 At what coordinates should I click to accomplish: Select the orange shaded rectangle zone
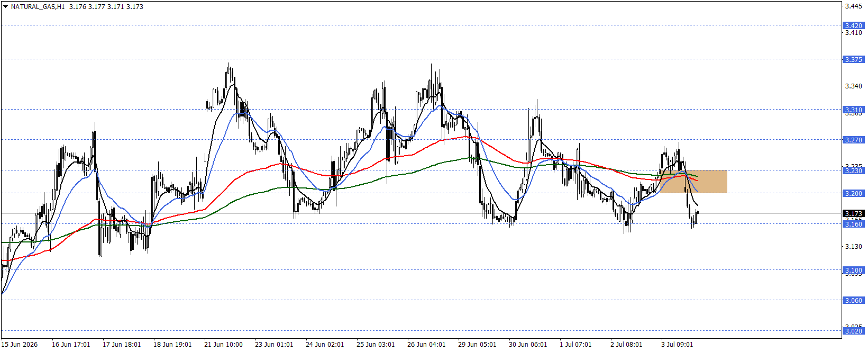tap(693, 182)
